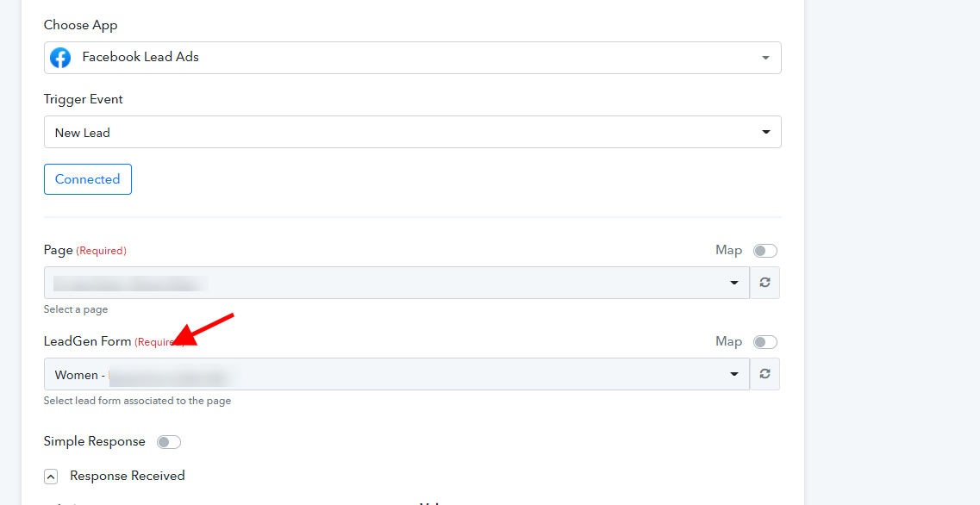
Task: Toggle the Map switch for Page
Action: tap(765, 251)
